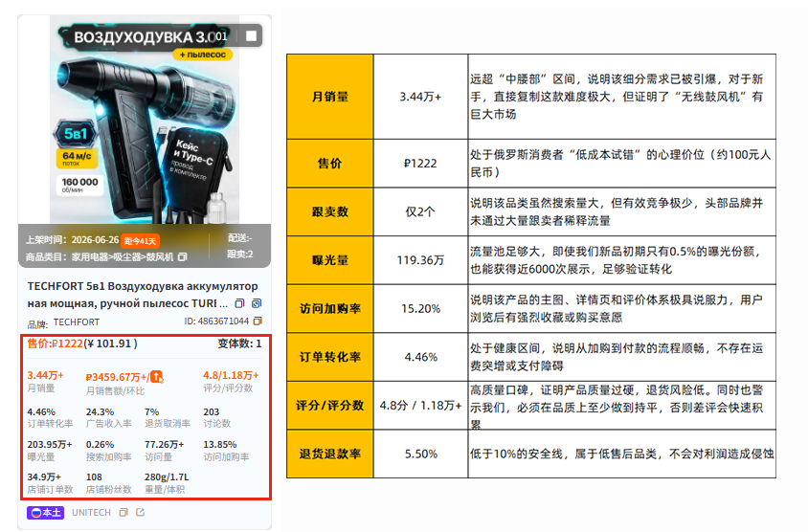Click table header cell 评分/评分数
Viewport: 808px width, 532px height.
pos(329,406)
